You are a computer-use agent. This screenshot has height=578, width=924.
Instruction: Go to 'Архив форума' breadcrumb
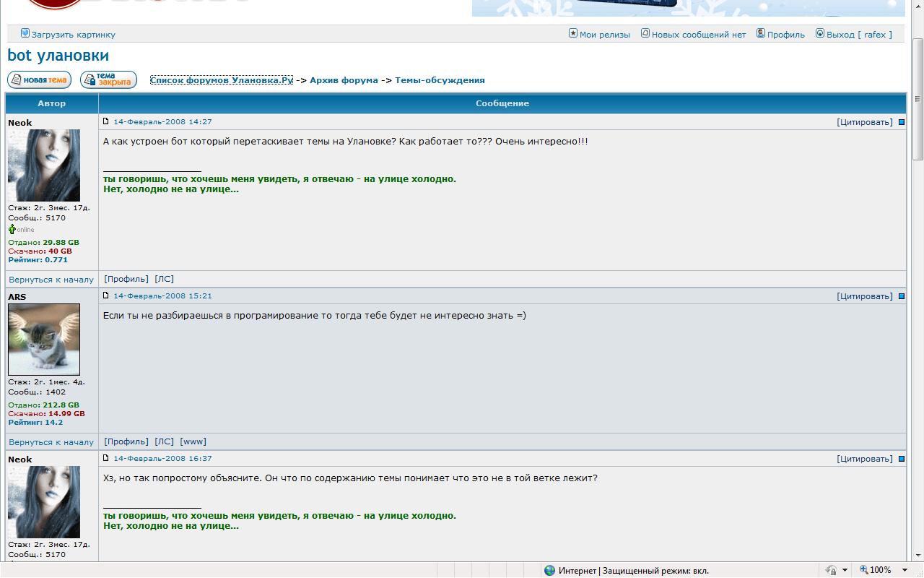pyautogui.click(x=344, y=80)
